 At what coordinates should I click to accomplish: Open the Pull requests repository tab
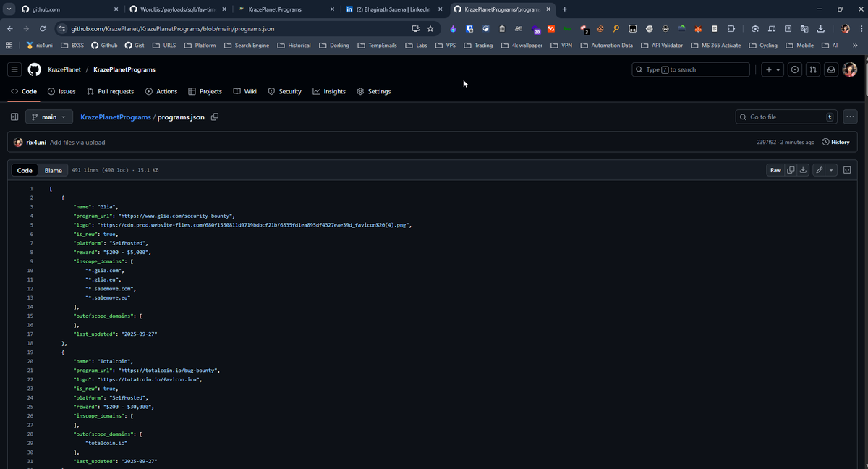click(x=110, y=92)
